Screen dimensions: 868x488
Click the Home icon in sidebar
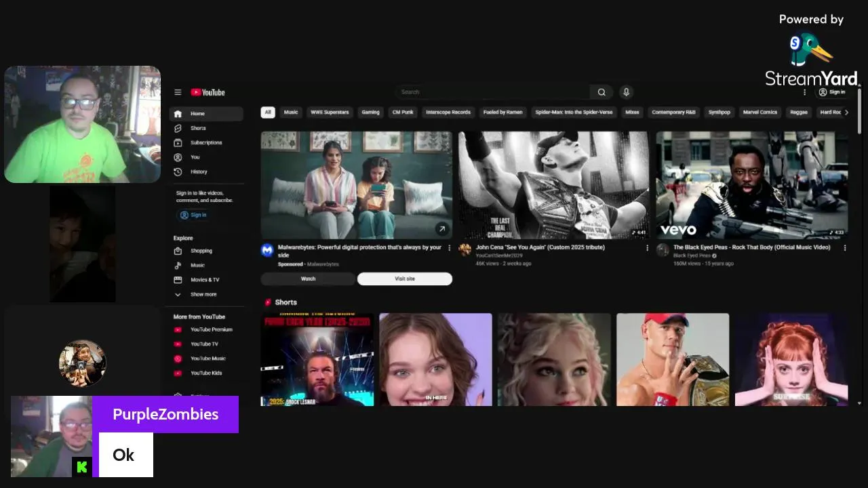click(x=178, y=114)
